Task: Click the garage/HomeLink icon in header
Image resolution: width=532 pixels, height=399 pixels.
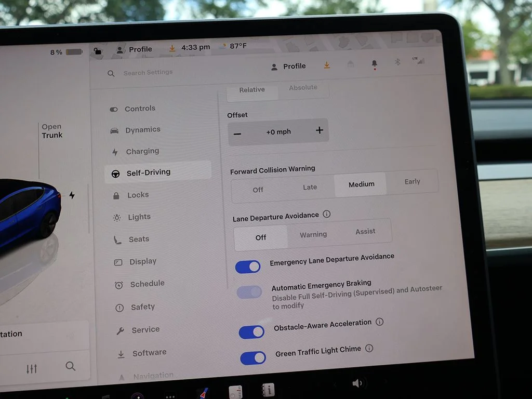Action: pyautogui.click(x=351, y=64)
